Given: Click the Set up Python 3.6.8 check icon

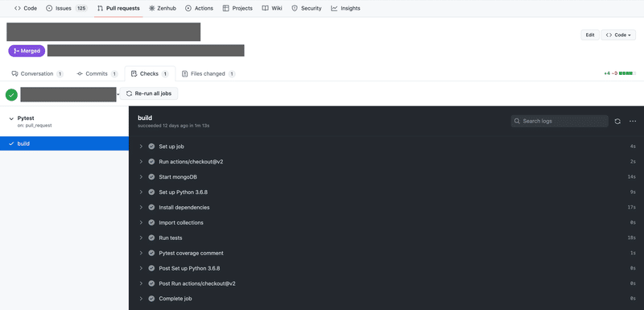Looking at the screenshot, I should pos(151,192).
